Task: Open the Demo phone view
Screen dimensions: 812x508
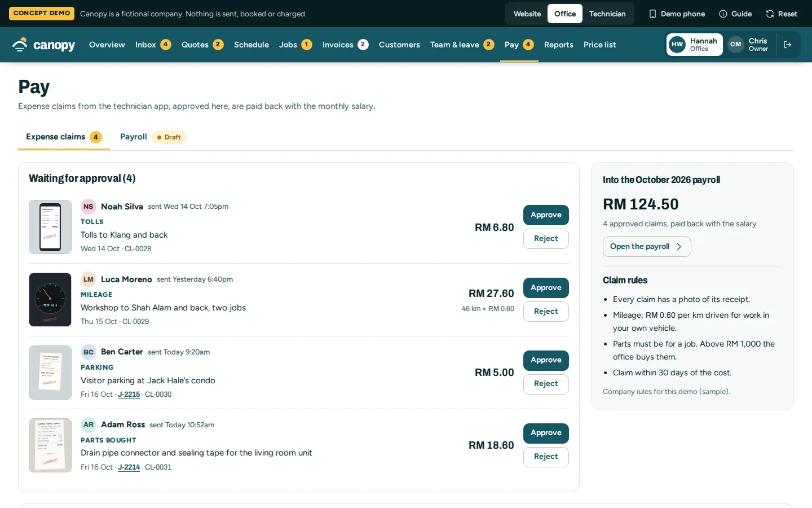Action: pos(677,14)
